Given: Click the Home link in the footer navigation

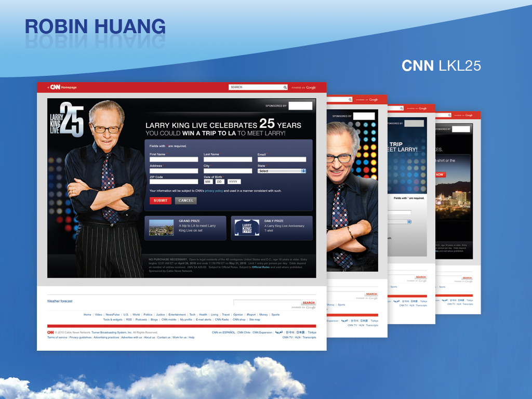Looking at the screenshot, I should pos(87,314).
